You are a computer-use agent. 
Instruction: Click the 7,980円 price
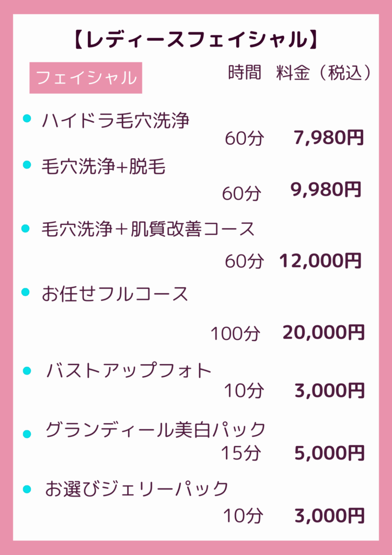329,138
